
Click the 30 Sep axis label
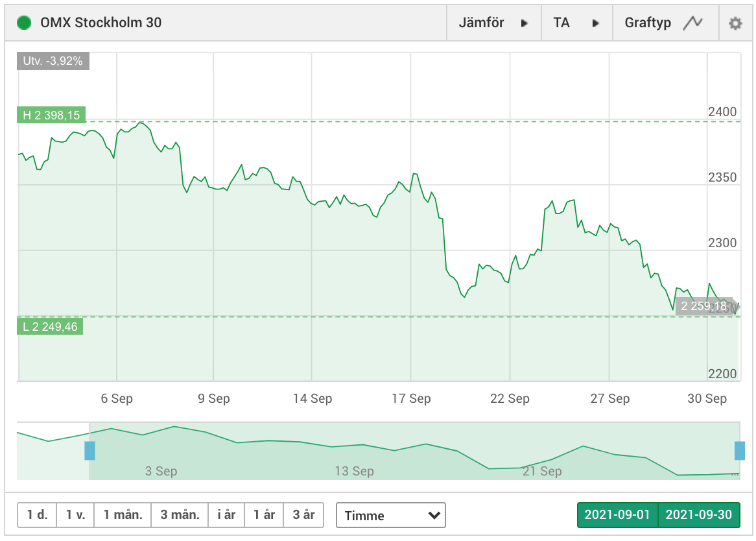pyautogui.click(x=707, y=398)
